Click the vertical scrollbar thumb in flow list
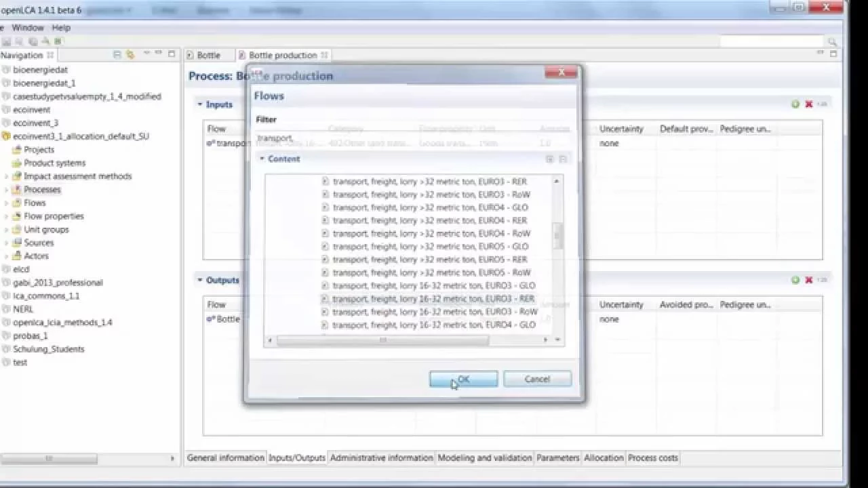 pos(558,235)
